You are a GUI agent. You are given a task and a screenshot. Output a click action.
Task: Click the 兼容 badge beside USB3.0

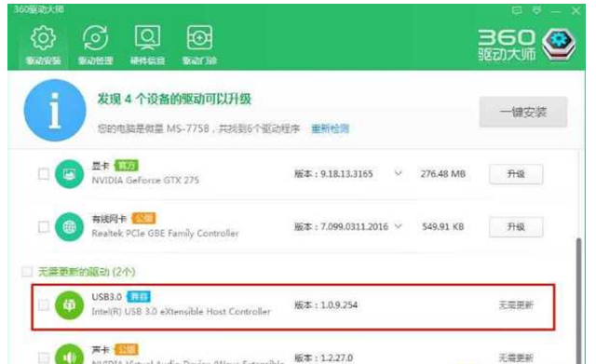(139, 296)
